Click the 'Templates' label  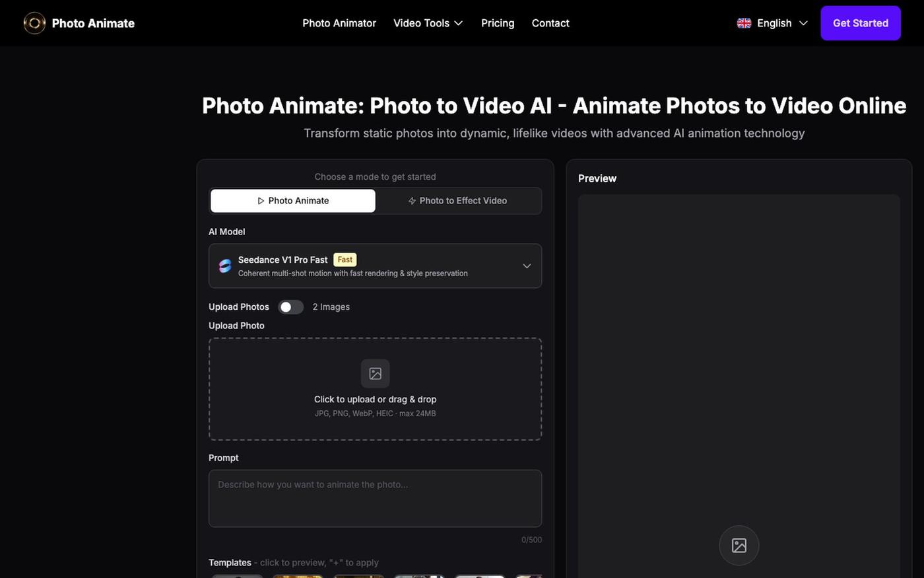point(230,563)
